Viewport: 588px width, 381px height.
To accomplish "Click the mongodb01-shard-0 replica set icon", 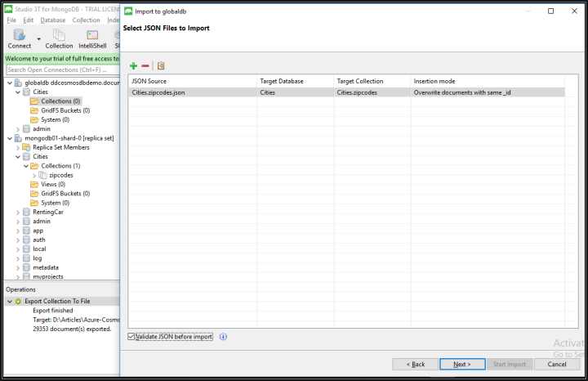I will 18,138.
